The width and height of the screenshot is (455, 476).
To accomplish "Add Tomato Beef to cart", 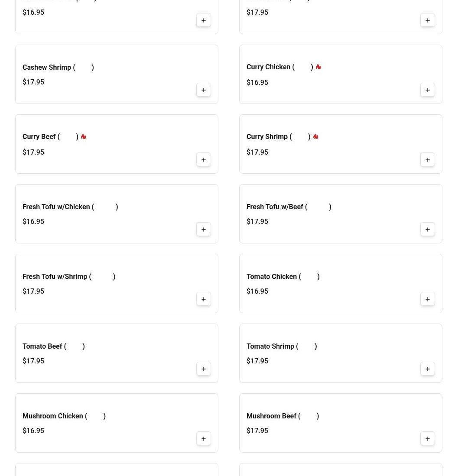I will (x=203, y=369).
